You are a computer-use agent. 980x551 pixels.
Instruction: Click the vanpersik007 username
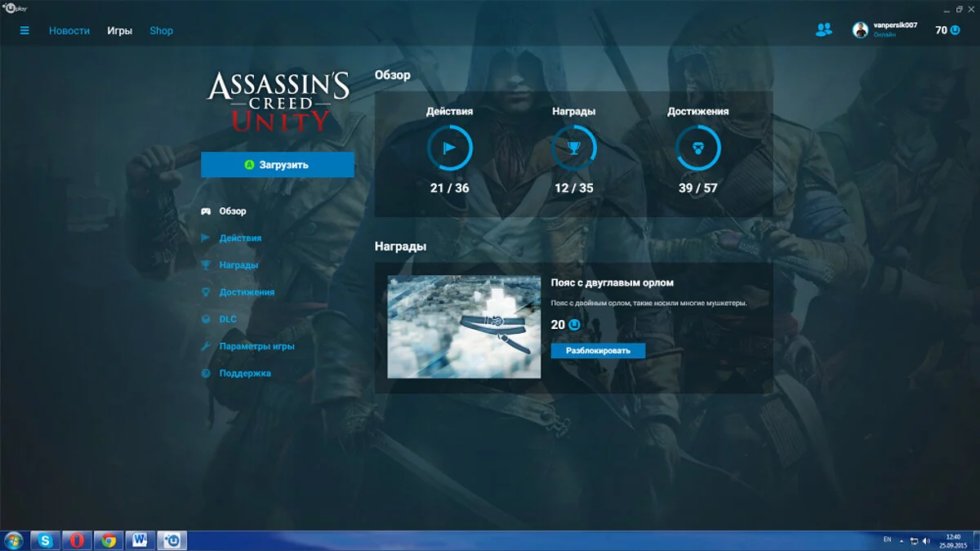tap(895, 25)
